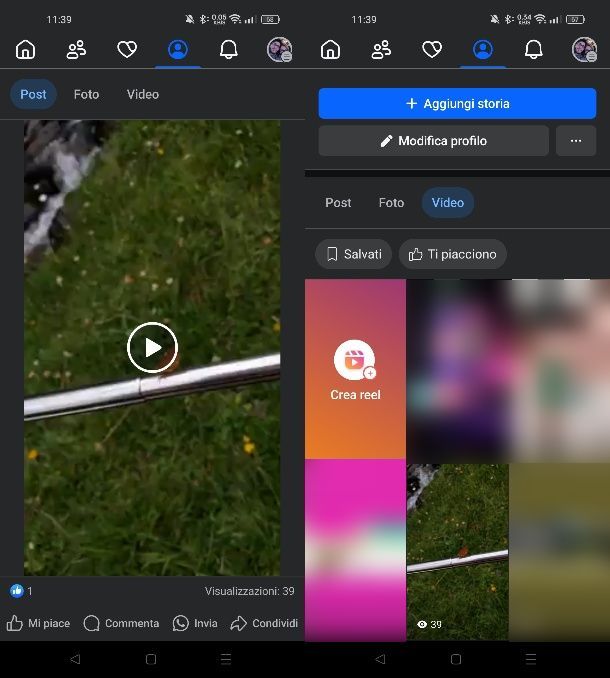Select the Post tab in left screen
Image resolution: width=610 pixels, height=678 pixels.
[33, 94]
